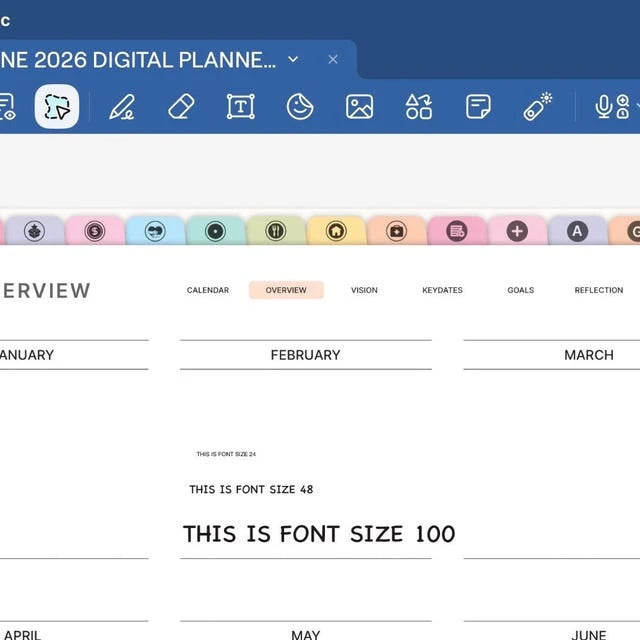Open the GOALS page link
The height and width of the screenshot is (640, 640).
click(x=521, y=290)
